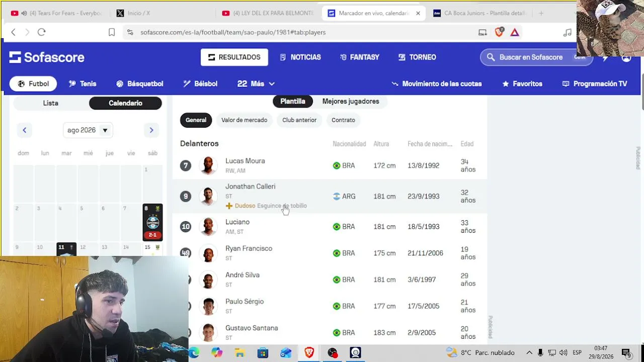Go to previous month in calendar

(24, 130)
